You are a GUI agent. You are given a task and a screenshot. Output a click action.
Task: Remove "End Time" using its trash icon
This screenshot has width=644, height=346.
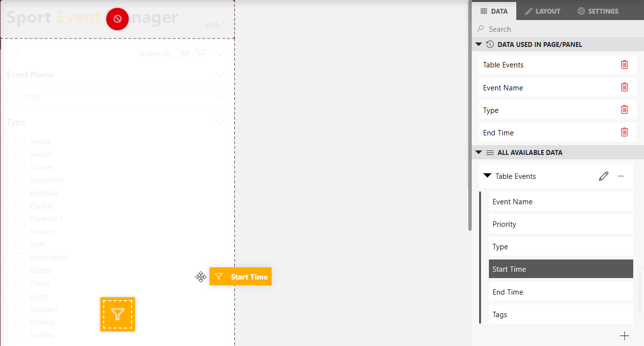[624, 132]
